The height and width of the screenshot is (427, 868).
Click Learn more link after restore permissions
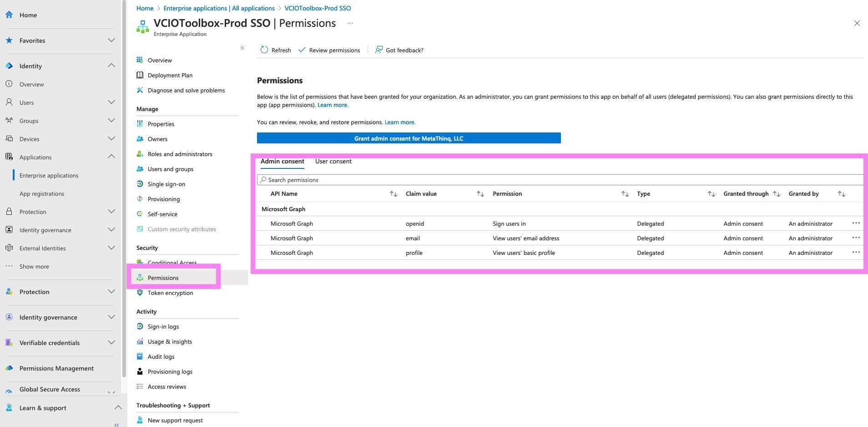(400, 122)
